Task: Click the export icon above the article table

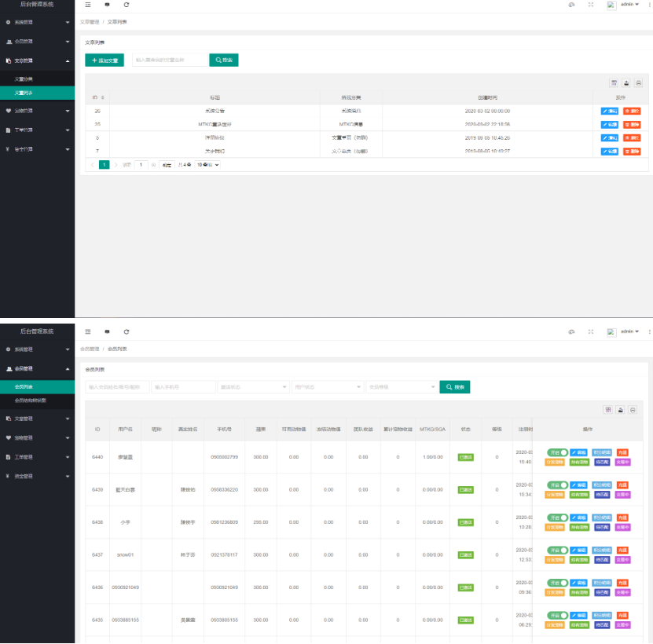Action: [626, 82]
